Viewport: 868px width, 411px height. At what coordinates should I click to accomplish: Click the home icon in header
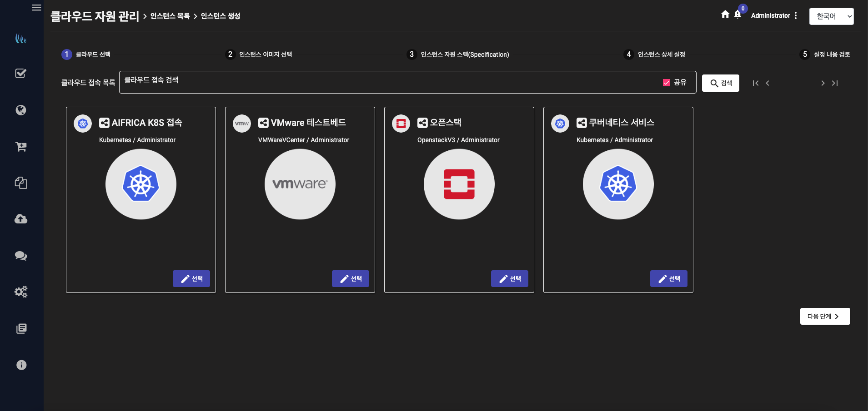(725, 15)
